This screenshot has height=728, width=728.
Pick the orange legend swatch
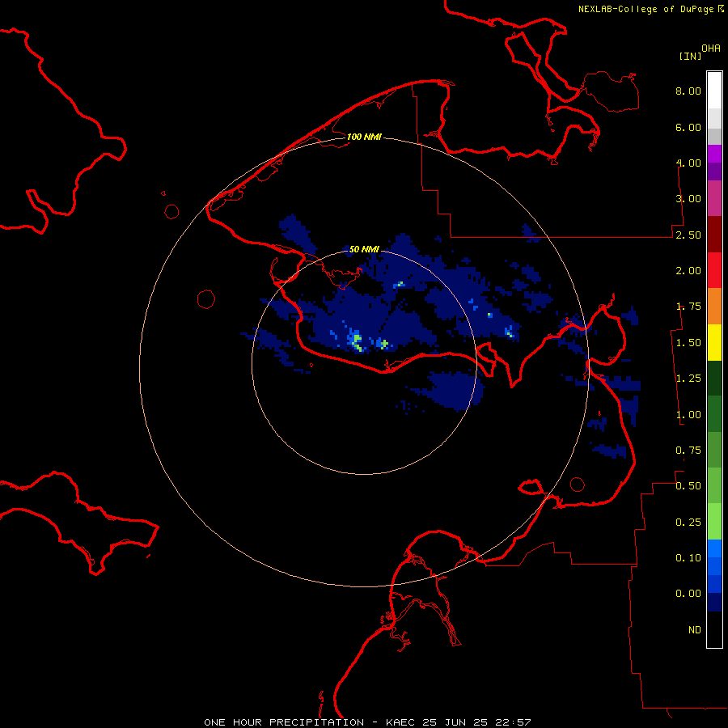click(714, 307)
